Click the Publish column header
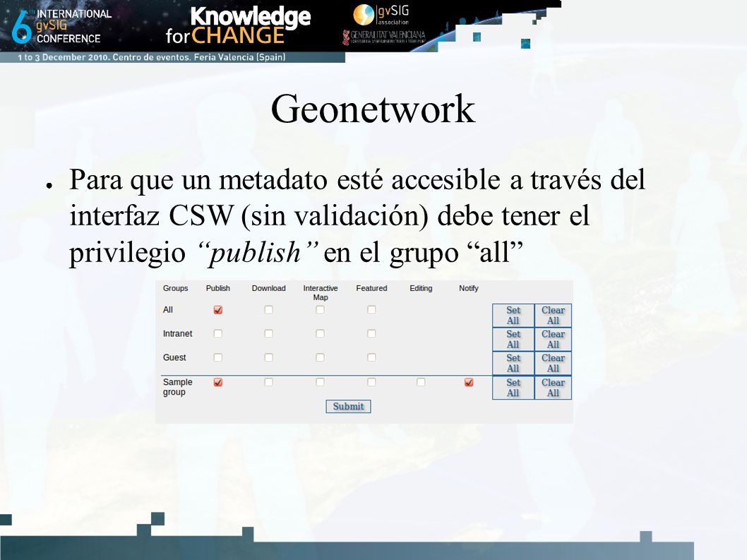 coord(218,288)
